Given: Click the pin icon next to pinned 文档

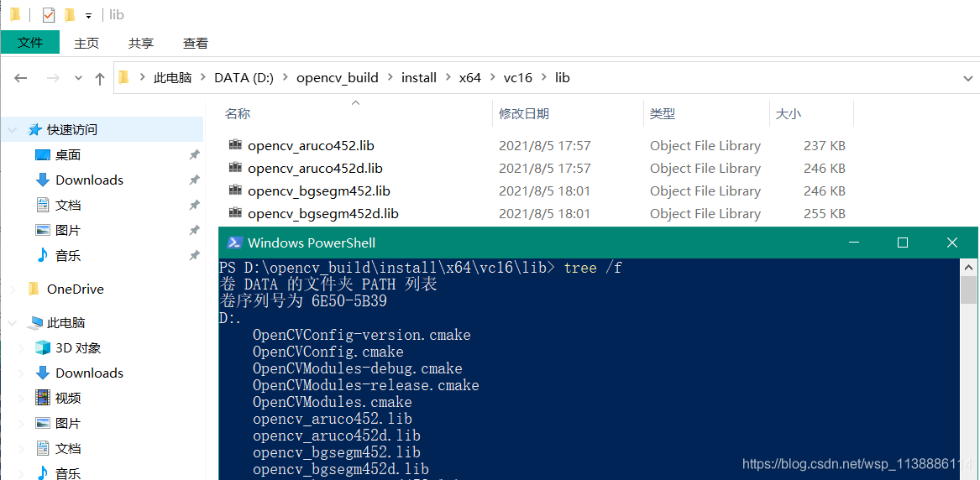Looking at the screenshot, I should [194, 205].
